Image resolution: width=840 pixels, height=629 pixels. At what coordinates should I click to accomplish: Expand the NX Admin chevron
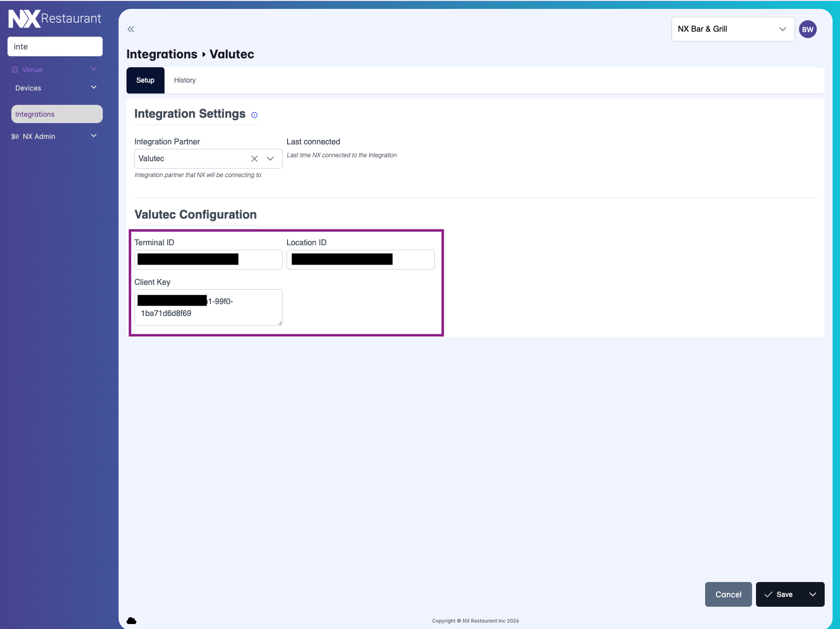pos(94,136)
